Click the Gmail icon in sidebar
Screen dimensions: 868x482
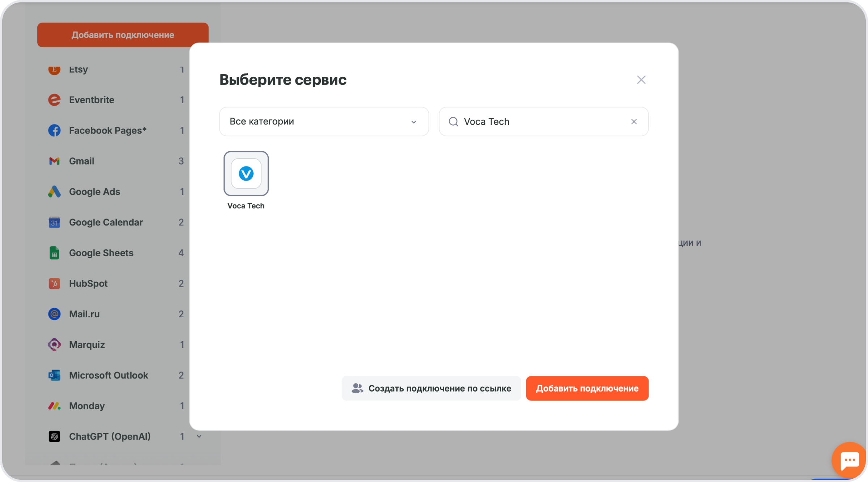[x=54, y=161]
